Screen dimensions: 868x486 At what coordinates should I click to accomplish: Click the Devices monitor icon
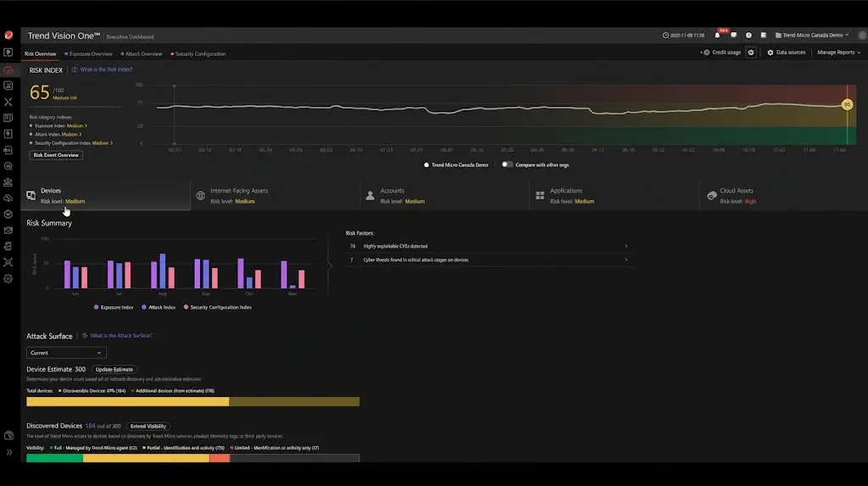(x=31, y=195)
